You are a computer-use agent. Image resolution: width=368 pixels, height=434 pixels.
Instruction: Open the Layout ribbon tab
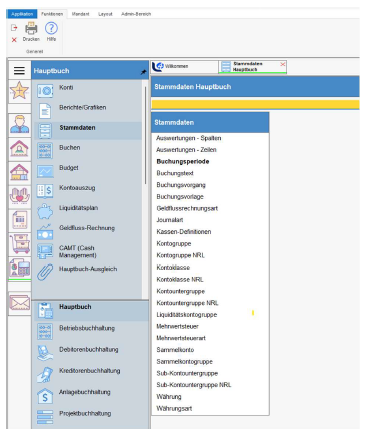click(x=105, y=14)
